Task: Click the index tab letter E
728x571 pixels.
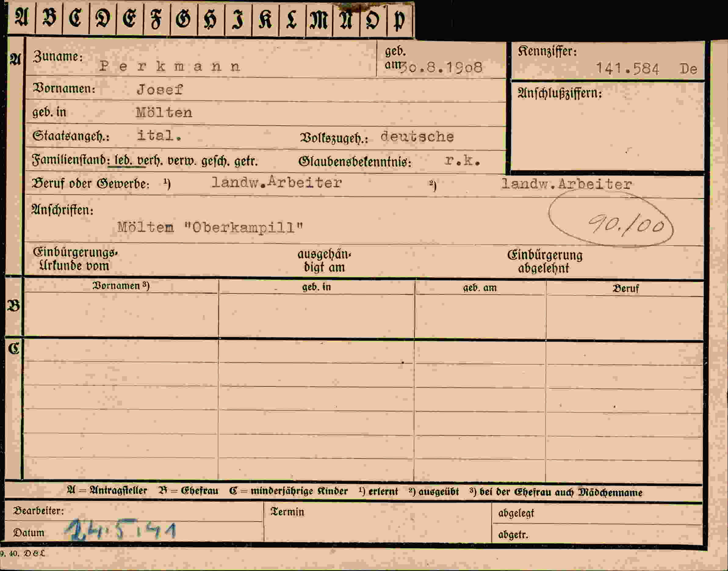Action: pos(130,18)
